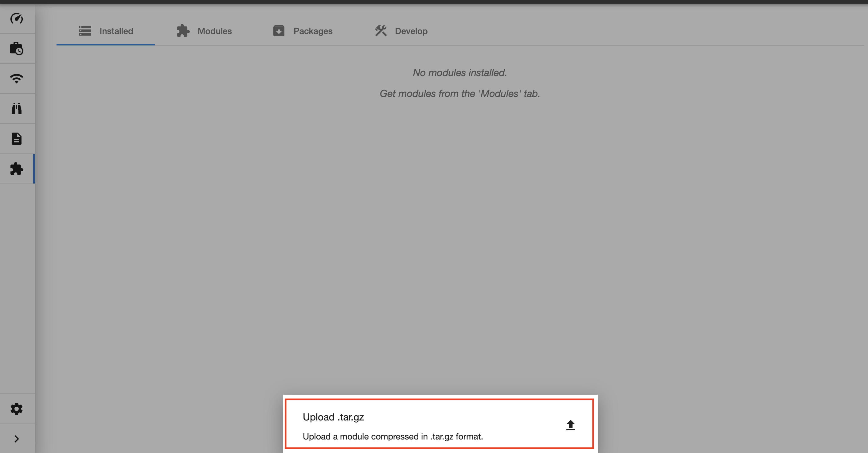Select the Modules puzzle piece in sidebar

point(17,169)
